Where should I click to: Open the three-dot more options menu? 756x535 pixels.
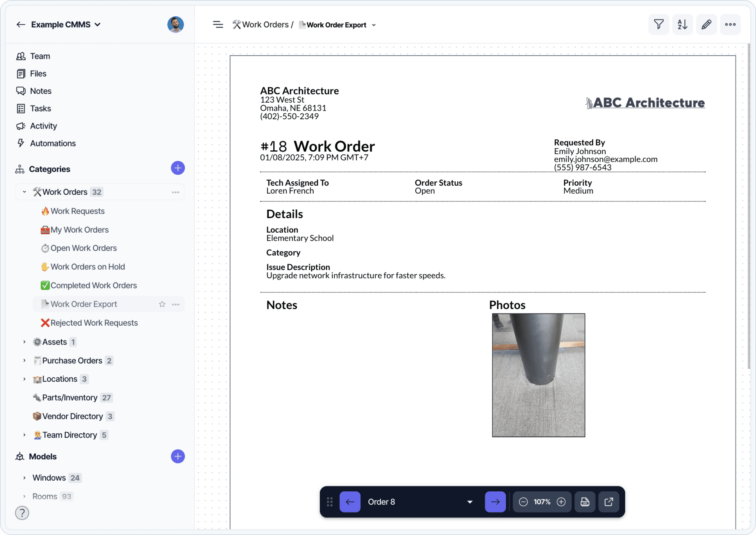730,24
